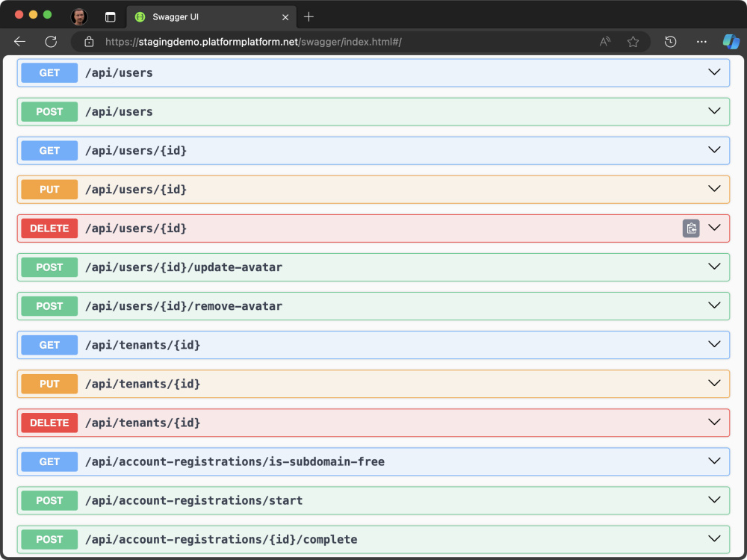The height and width of the screenshot is (560, 747).
Task: Bookmark this page using the star icon
Action: coord(633,42)
